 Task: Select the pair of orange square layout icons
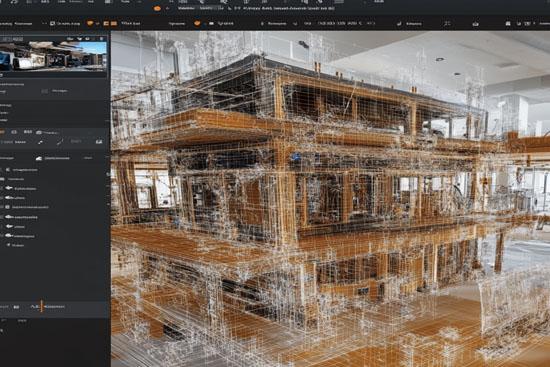click(x=110, y=24)
